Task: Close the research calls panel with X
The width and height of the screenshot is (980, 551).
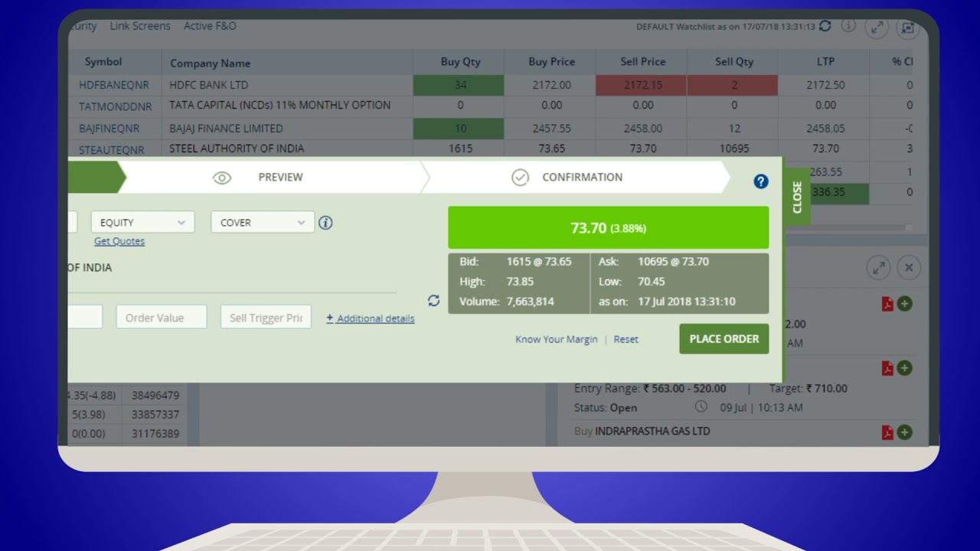Action: tap(909, 268)
